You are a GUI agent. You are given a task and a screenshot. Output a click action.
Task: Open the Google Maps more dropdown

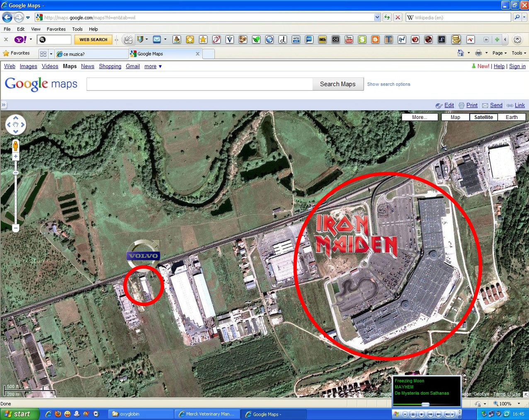(x=153, y=66)
